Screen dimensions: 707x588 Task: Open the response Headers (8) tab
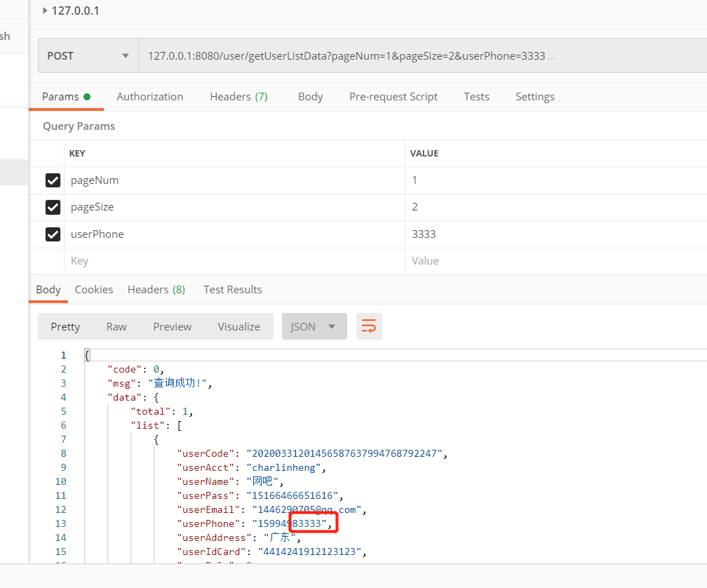[x=156, y=290]
